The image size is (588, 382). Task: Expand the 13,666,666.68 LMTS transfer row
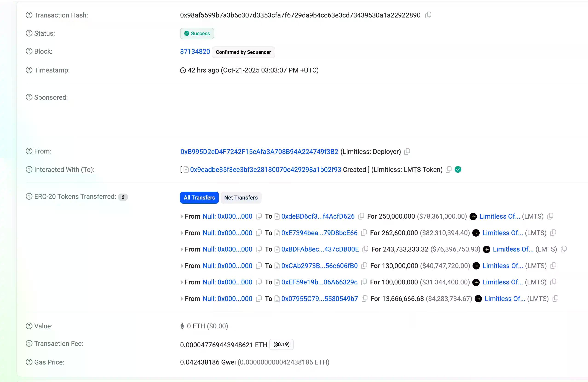pos(182,299)
